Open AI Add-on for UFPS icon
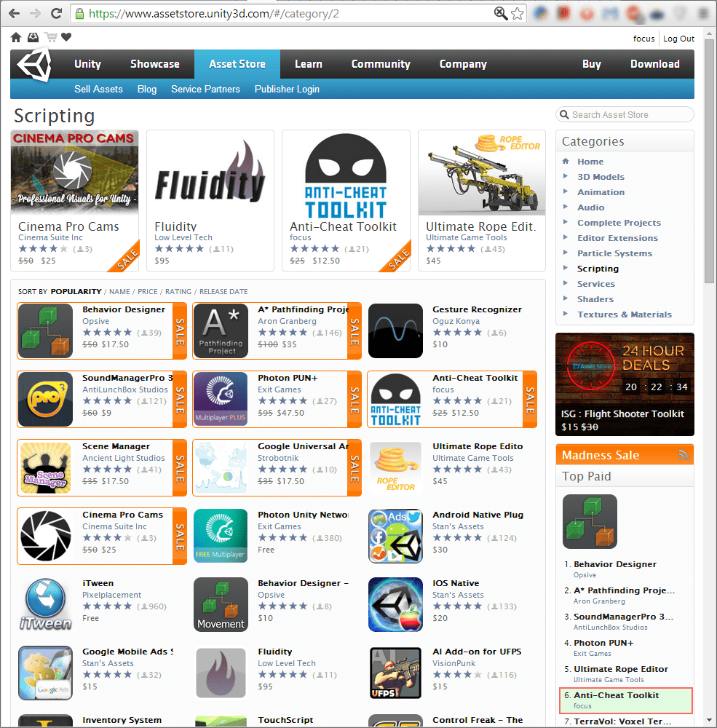This screenshot has width=717, height=728. point(396,673)
